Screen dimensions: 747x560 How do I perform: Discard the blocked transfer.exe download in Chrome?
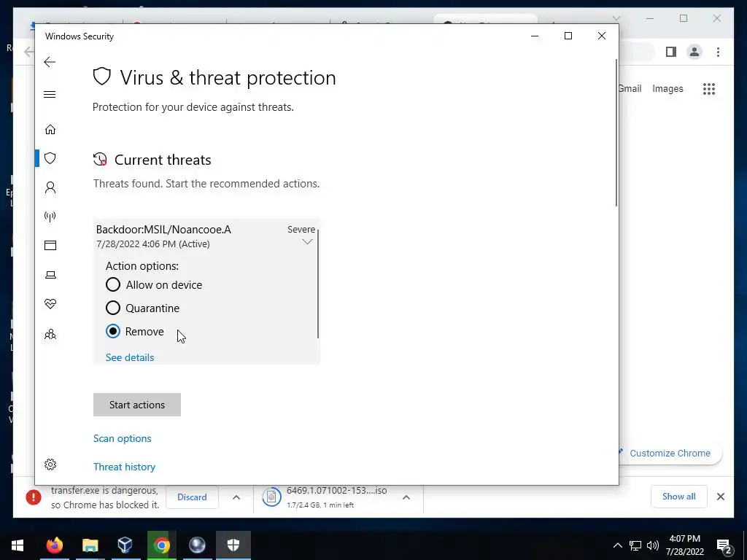[x=192, y=497]
